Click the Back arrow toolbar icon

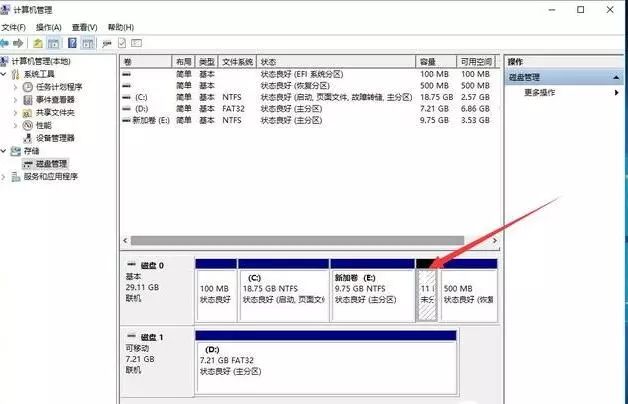click(5, 43)
